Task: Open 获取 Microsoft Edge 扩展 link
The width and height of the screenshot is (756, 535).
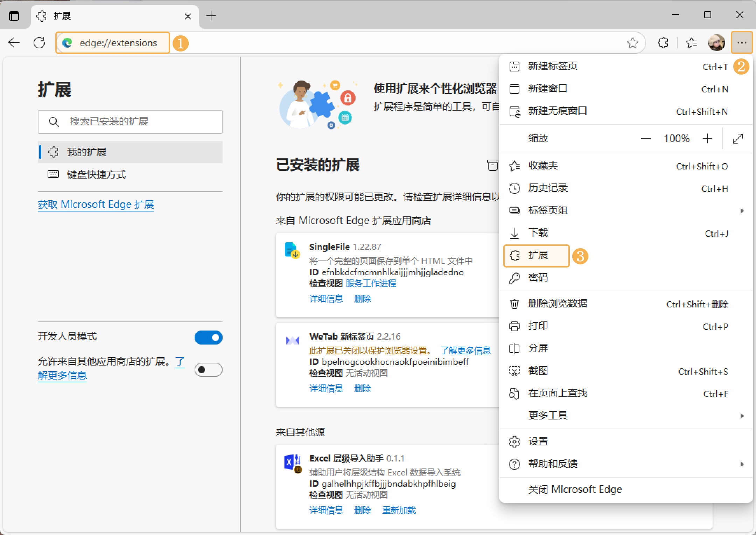Action: pos(96,204)
